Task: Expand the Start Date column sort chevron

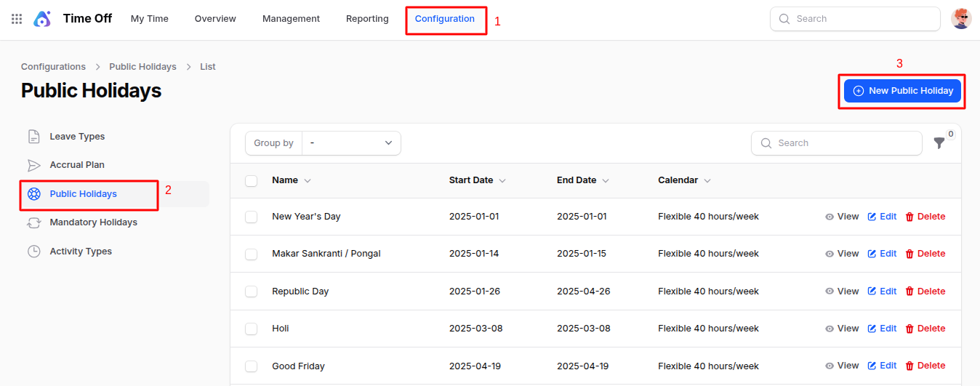Action: [502, 181]
